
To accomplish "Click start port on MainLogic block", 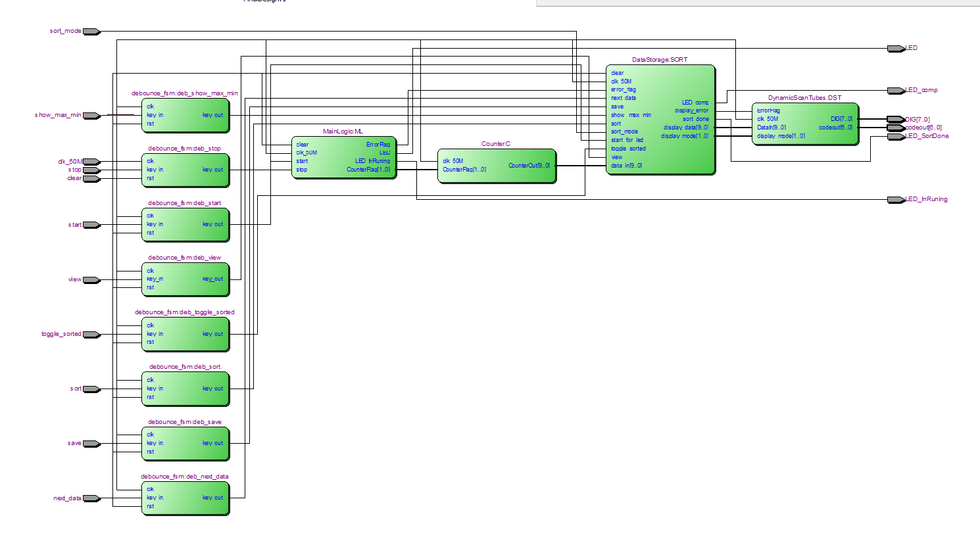I will (x=302, y=161).
